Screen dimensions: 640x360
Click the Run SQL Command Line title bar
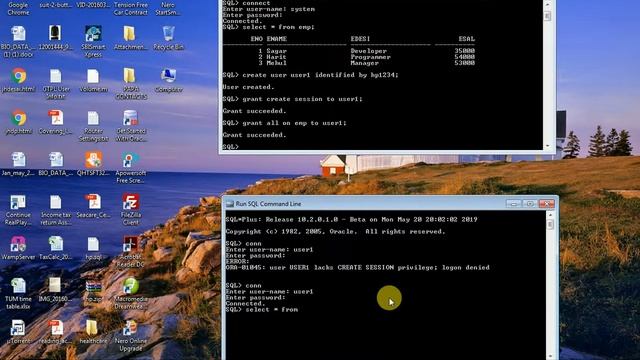coord(367,204)
